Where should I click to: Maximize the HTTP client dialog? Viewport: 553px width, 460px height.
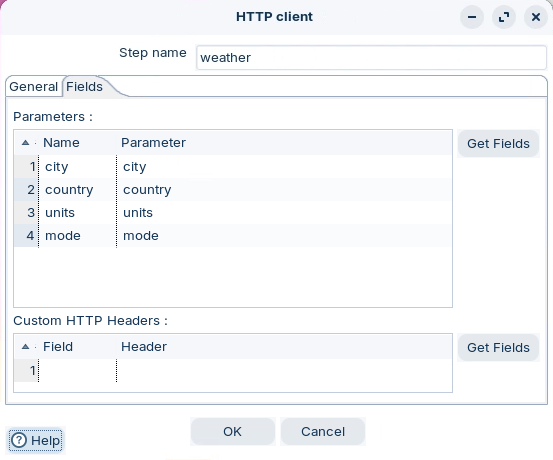click(x=504, y=17)
